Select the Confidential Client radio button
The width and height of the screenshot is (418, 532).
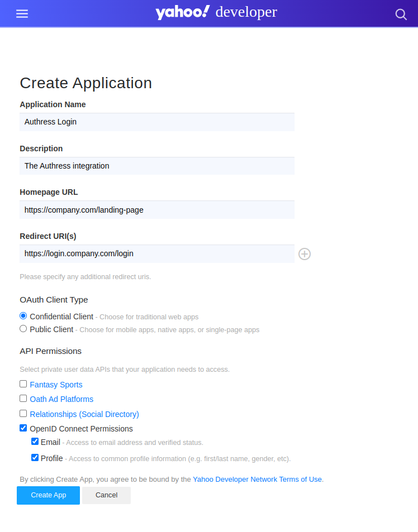click(x=23, y=315)
